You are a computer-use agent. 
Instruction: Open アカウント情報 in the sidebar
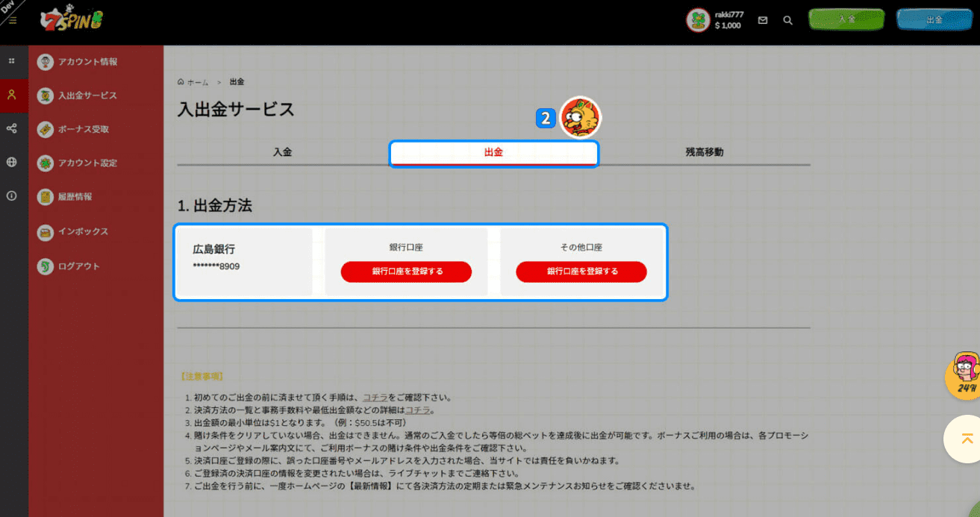[87, 62]
